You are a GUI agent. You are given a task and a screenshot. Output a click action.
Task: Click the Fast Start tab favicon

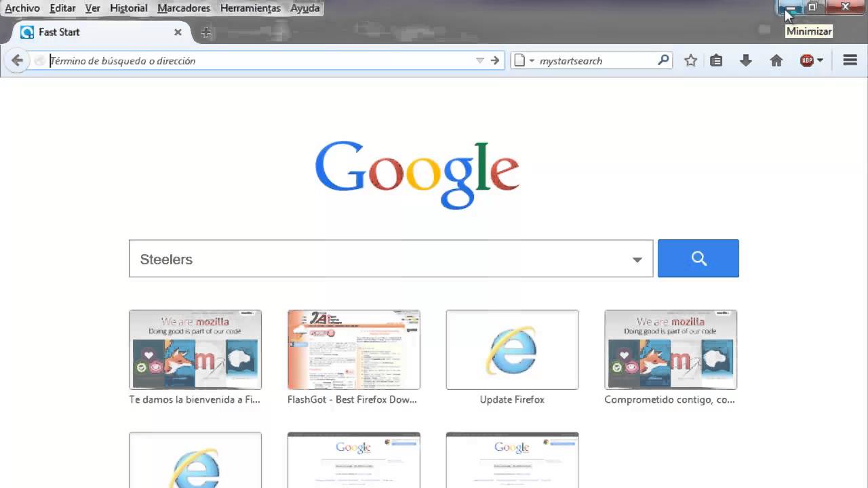(27, 32)
